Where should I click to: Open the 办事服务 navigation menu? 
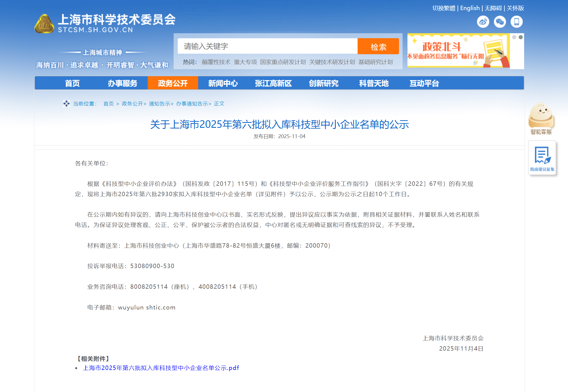pos(122,83)
